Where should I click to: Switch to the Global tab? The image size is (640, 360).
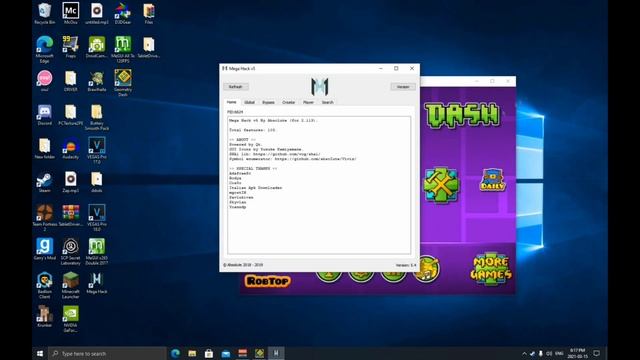pos(249,102)
